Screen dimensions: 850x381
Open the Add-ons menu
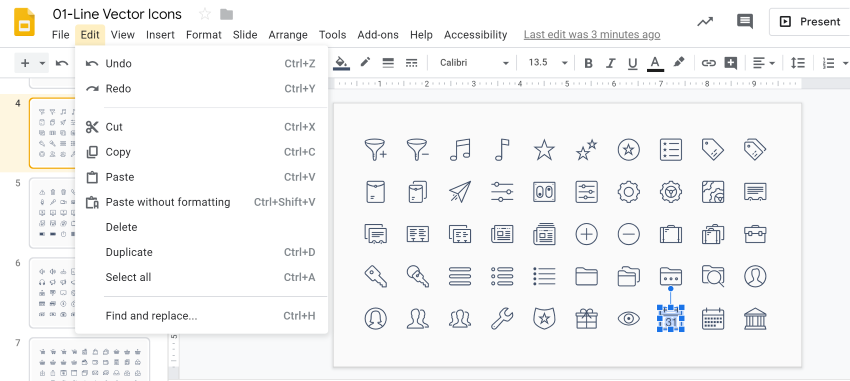click(378, 35)
